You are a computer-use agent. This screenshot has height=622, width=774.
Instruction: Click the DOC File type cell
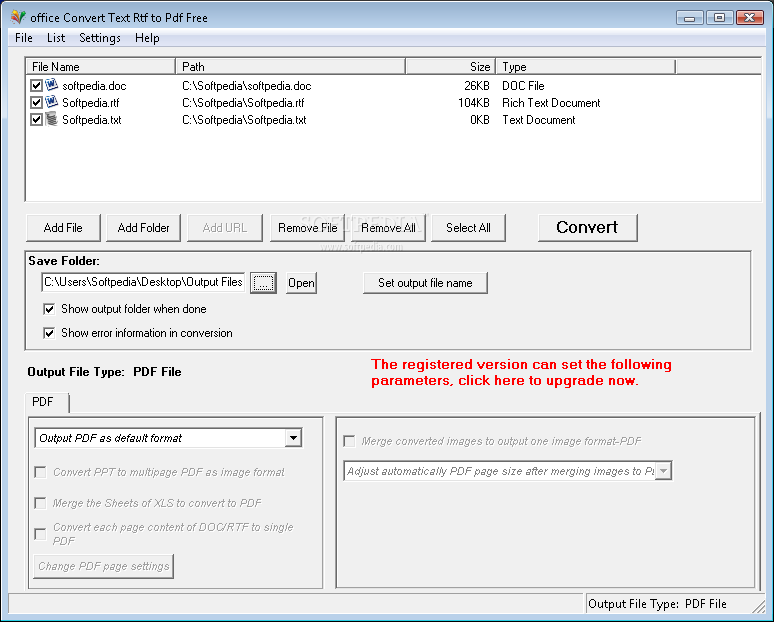point(523,86)
